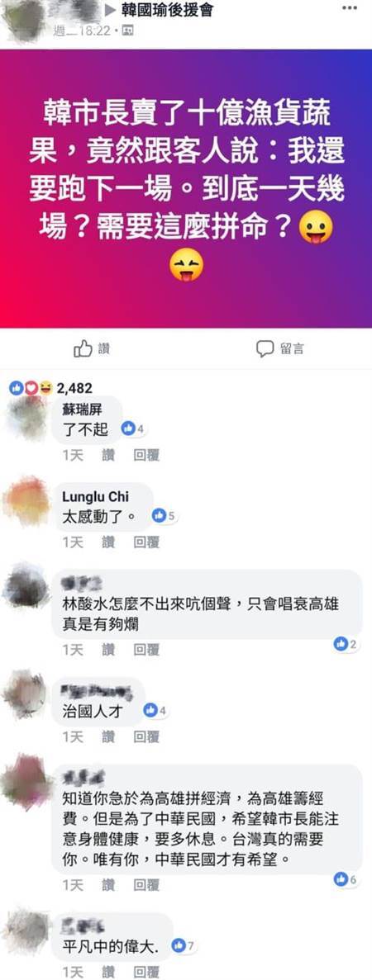Click the like badge on the long 中華民國 comment
This screenshot has height=980, width=372.
[346, 879]
